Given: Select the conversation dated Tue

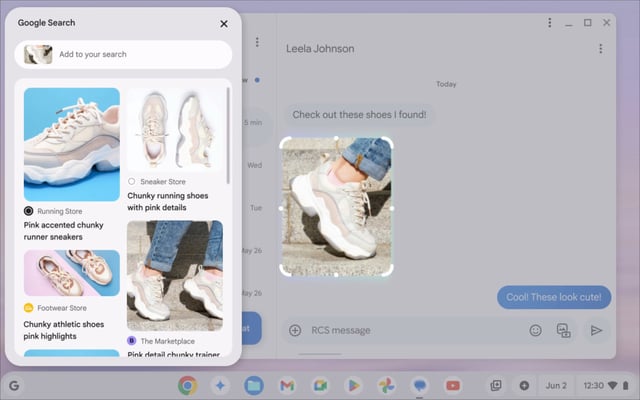Looking at the screenshot, I should click(256, 208).
